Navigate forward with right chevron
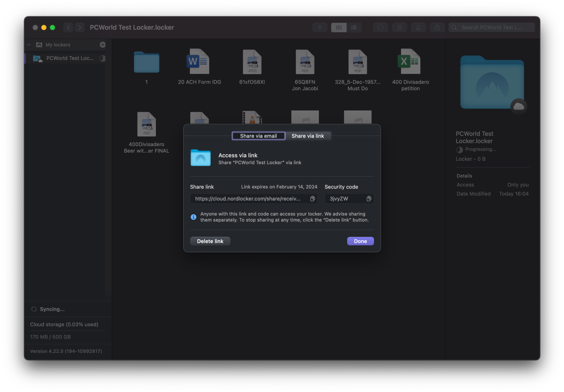 pyautogui.click(x=80, y=28)
